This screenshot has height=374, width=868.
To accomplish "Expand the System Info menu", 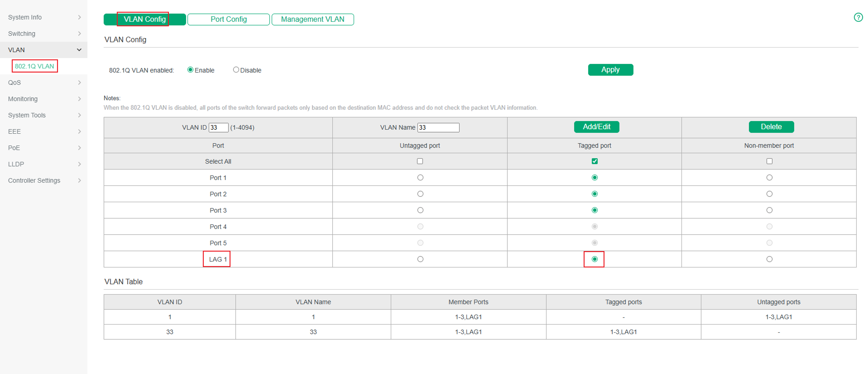I will 44,17.
